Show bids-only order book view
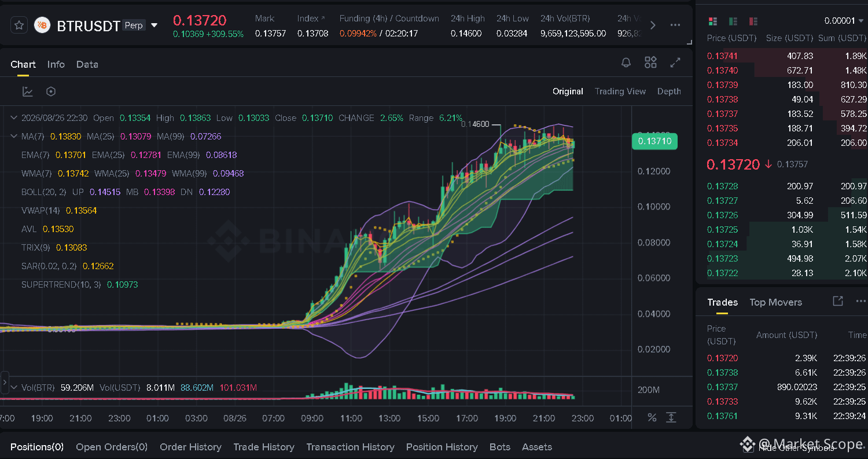The image size is (868, 459). 733,21
